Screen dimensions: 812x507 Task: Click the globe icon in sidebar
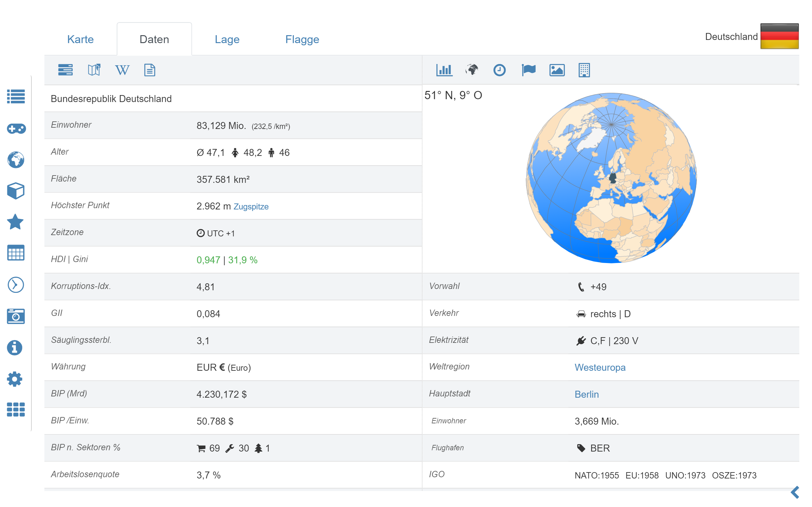[16, 160]
